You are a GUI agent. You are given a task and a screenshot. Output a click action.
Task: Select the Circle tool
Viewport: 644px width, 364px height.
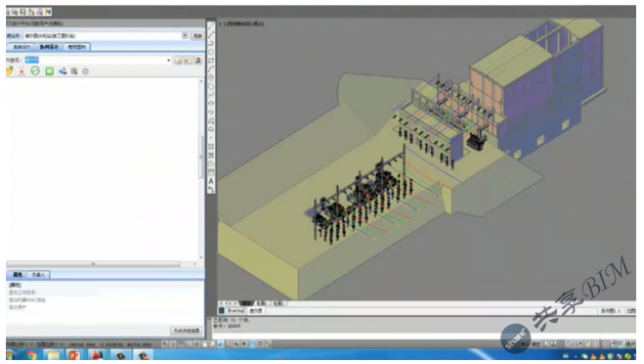tap(211, 77)
